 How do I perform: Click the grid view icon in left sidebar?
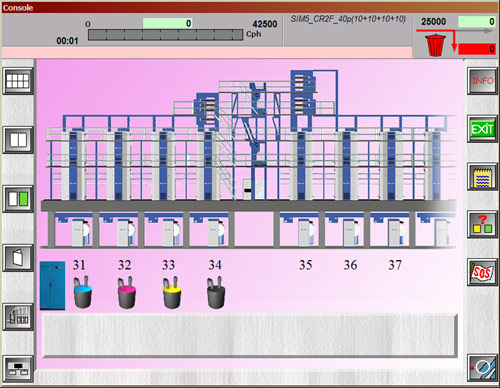point(18,81)
